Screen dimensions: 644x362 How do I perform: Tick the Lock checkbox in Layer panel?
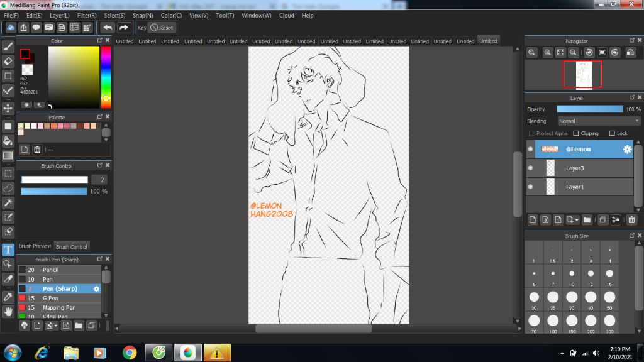click(x=612, y=133)
